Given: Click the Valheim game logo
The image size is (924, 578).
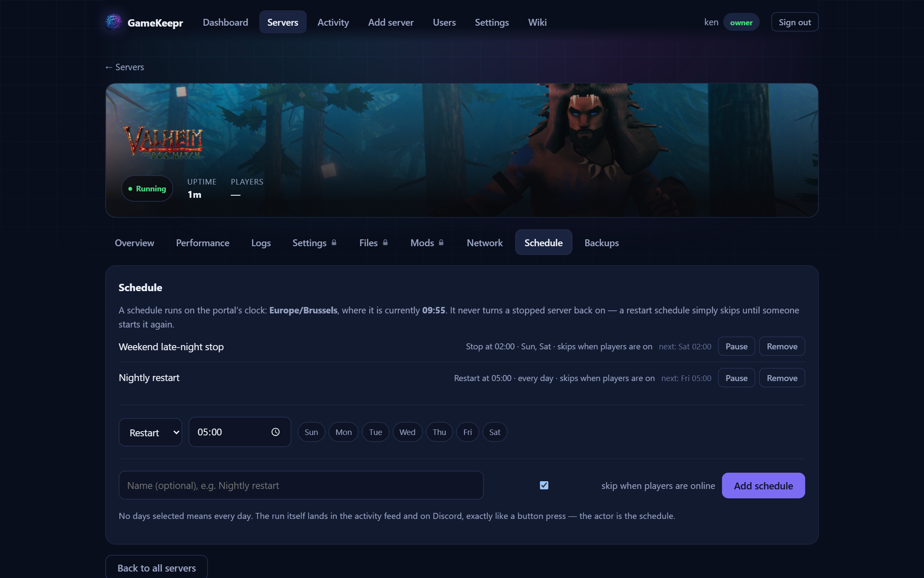Looking at the screenshot, I should pyautogui.click(x=163, y=143).
